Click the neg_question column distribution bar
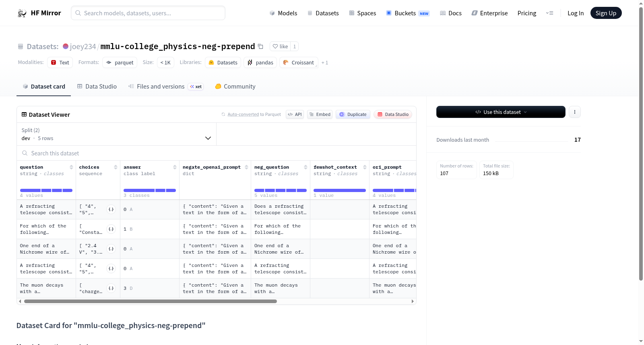The height and width of the screenshot is (345, 644). [x=281, y=190]
